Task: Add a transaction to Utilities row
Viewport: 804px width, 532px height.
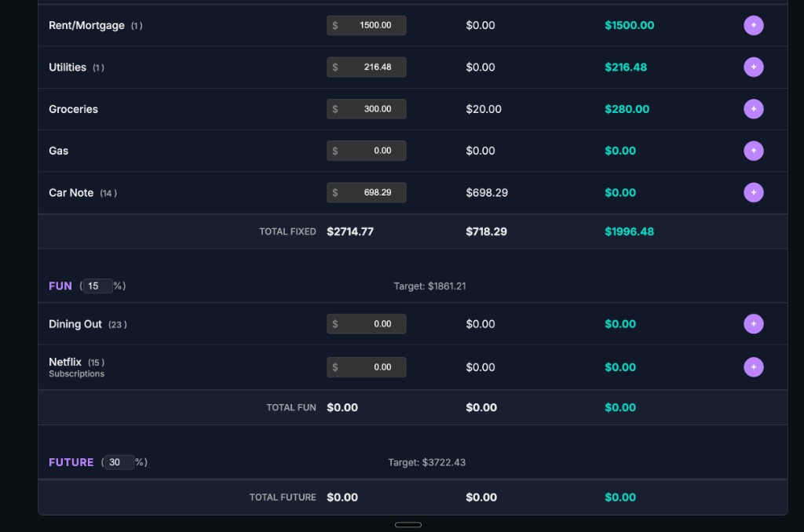Action: coord(753,67)
